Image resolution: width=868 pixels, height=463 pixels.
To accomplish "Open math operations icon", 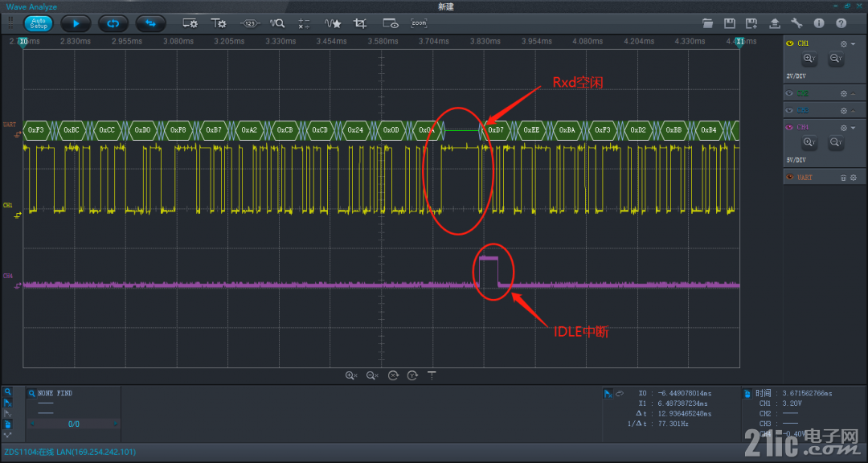I will point(304,23).
